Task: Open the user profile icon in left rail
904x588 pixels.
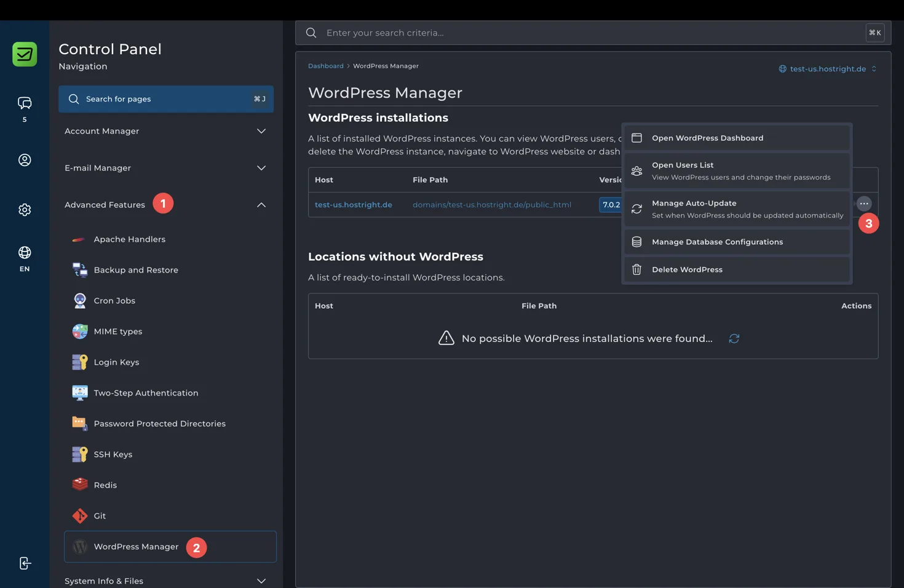Action: pyautogui.click(x=25, y=160)
